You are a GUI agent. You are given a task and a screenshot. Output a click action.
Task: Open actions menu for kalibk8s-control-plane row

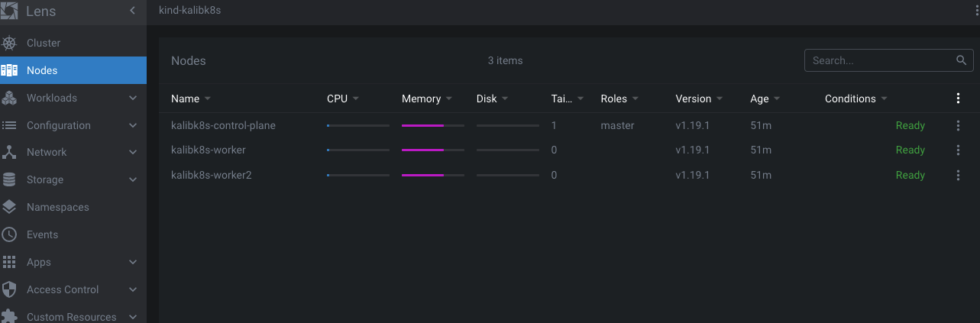[x=958, y=125]
